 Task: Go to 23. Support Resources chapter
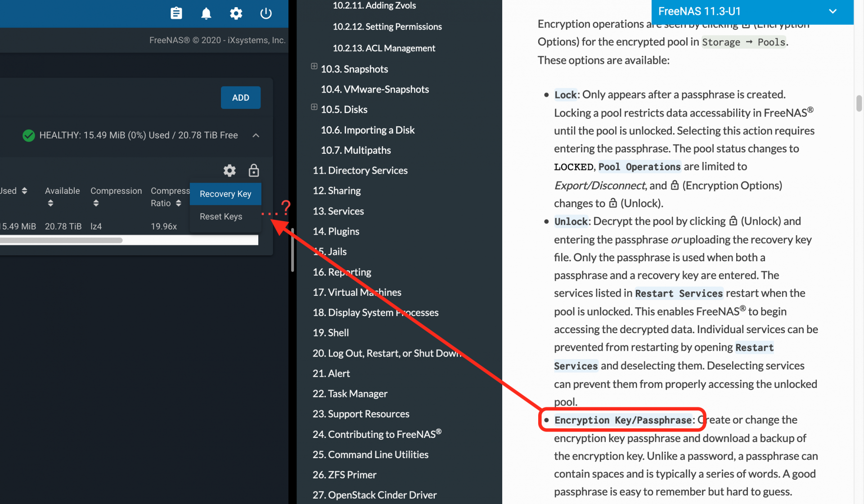pos(361,414)
